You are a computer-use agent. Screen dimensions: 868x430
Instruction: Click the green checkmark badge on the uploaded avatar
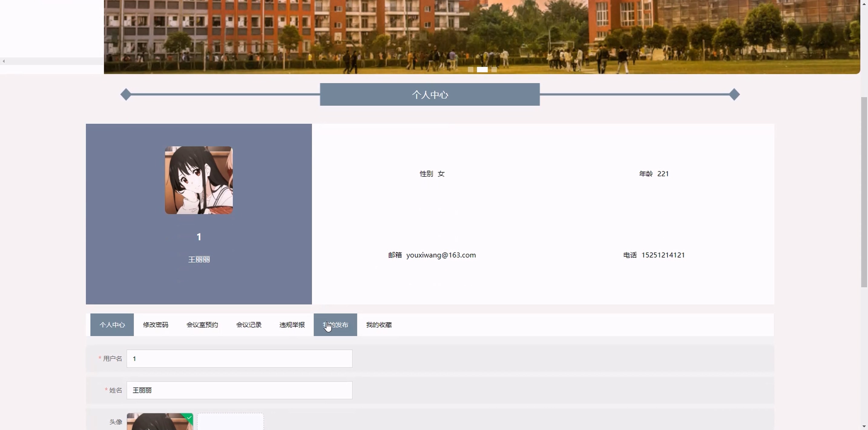click(190, 418)
